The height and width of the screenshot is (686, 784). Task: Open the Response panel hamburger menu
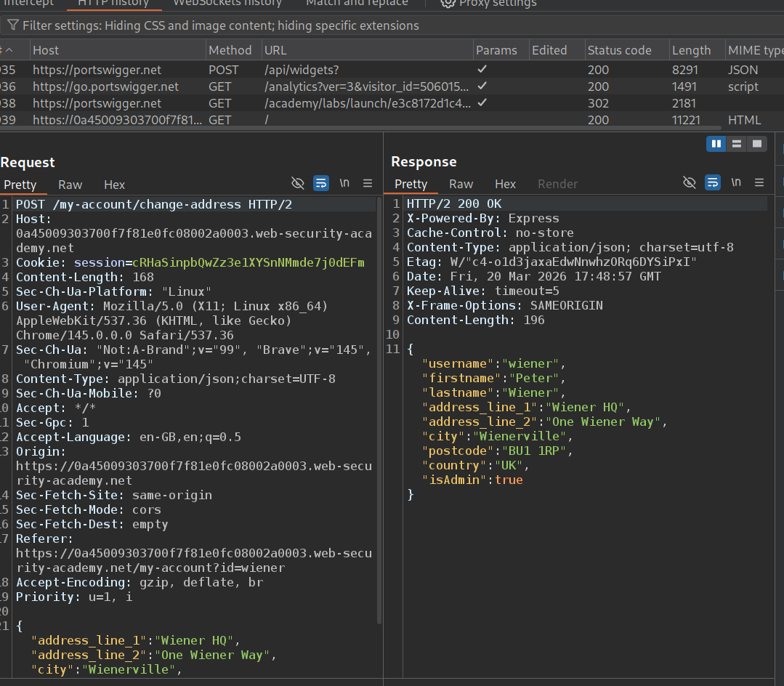tap(759, 183)
